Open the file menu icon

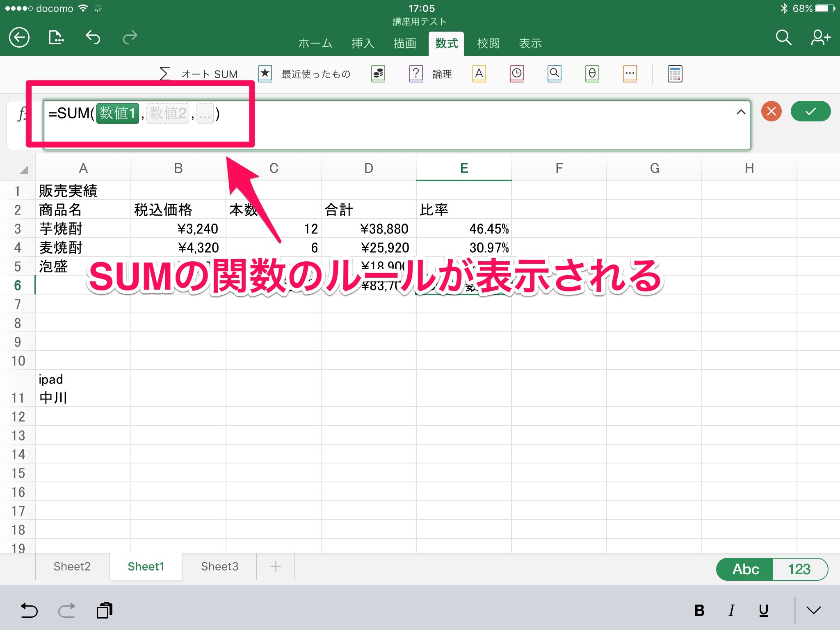pyautogui.click(x=56, y=38)
